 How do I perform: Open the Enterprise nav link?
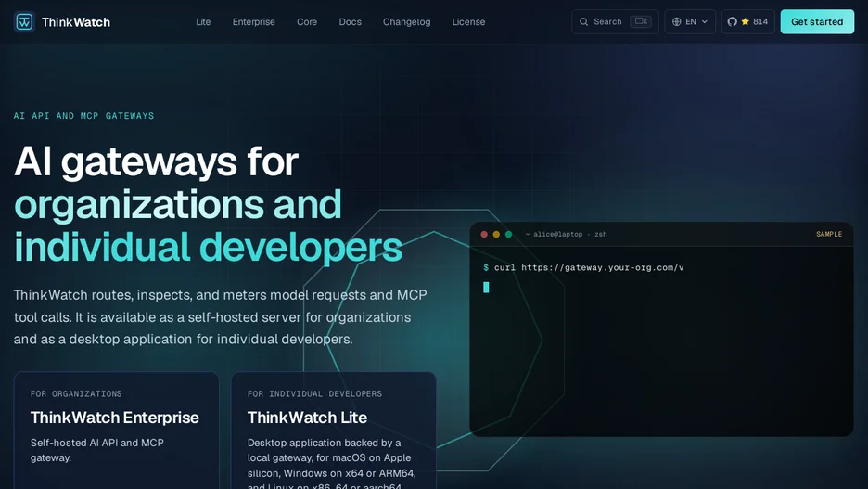tap(253, 22)
